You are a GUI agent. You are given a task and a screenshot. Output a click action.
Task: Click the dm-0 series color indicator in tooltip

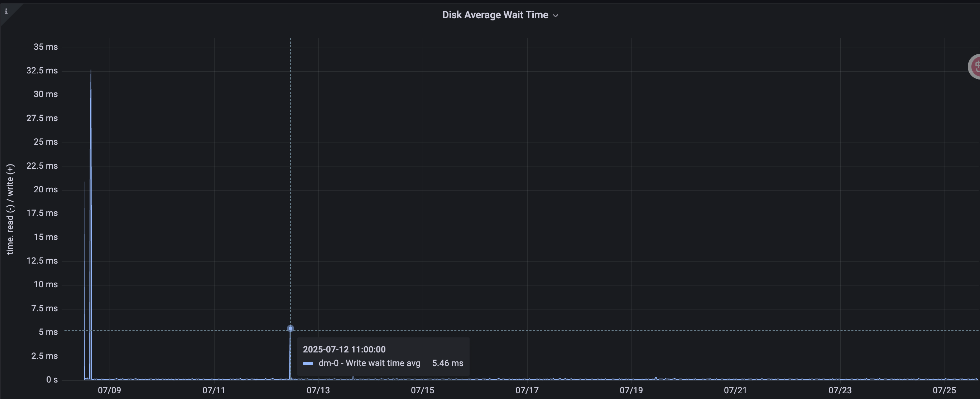coord(308,364)
